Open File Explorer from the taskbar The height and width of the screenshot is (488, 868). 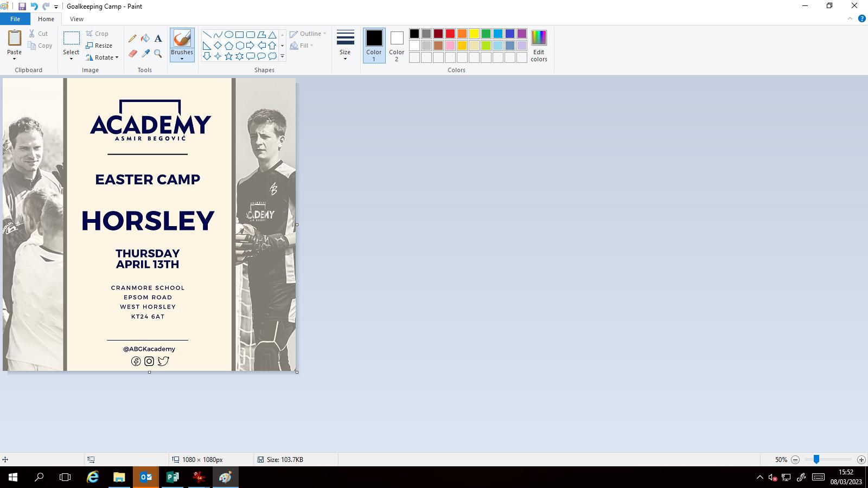[x=119, y=477]
